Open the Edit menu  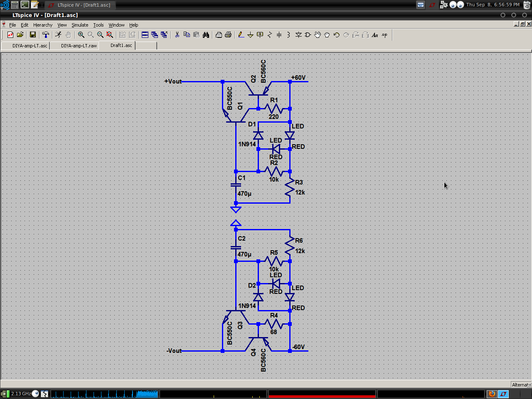(25, 25)
